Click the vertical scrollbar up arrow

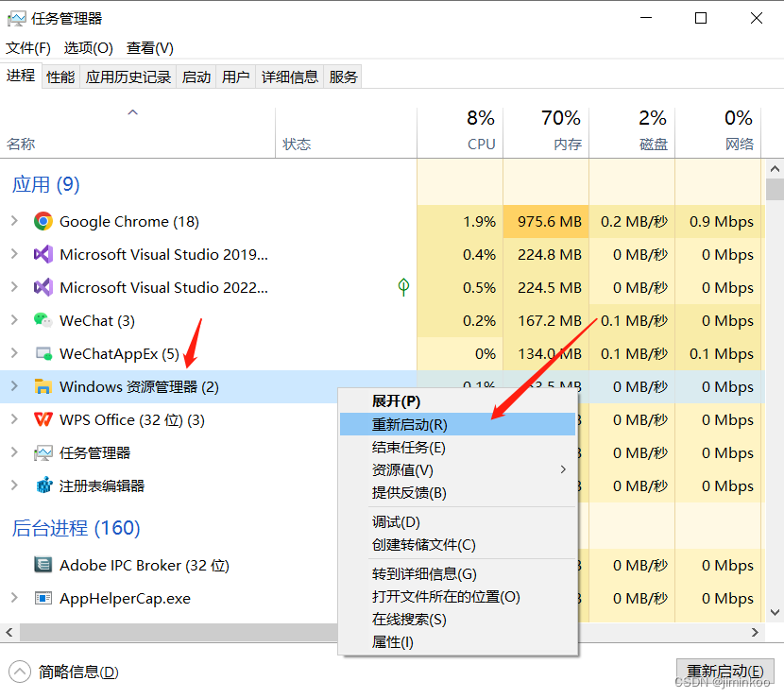(x=775, y=169)
